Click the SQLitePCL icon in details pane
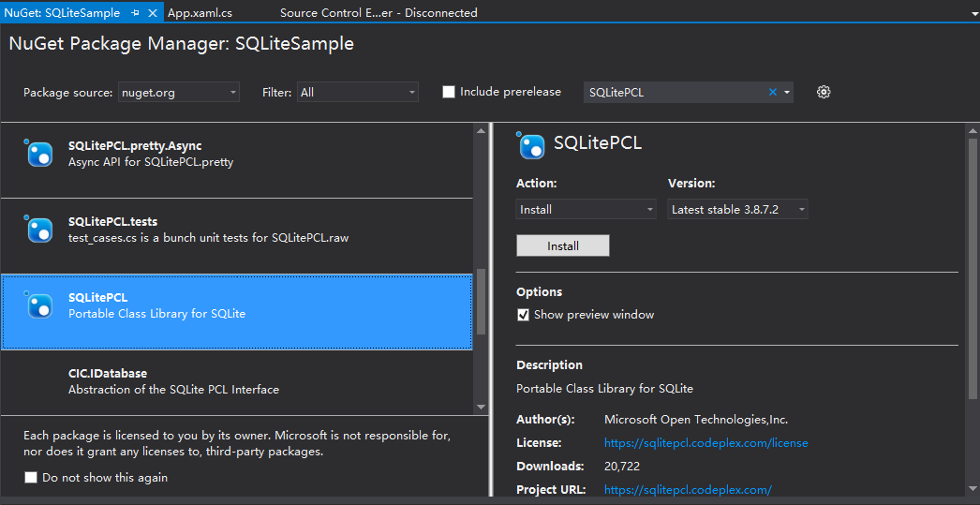 pyautogui.click(x=531, y=145)
